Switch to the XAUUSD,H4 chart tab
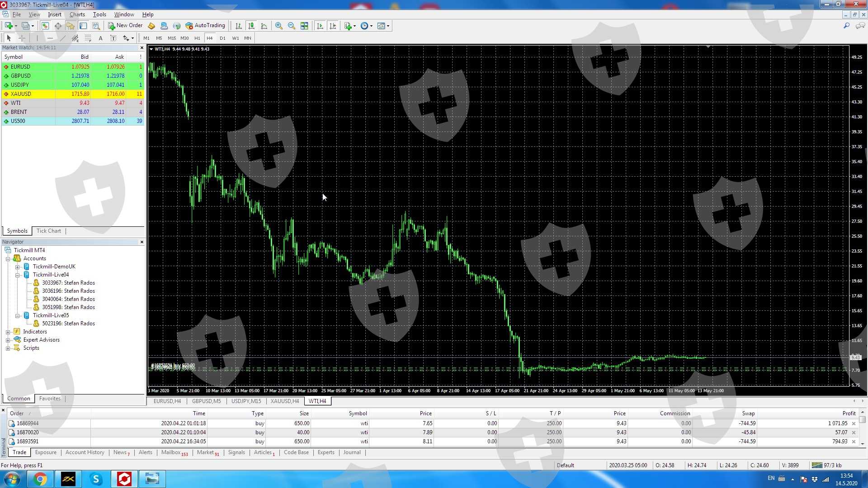This screenshot has height=488, width=868. coord(284,401)
